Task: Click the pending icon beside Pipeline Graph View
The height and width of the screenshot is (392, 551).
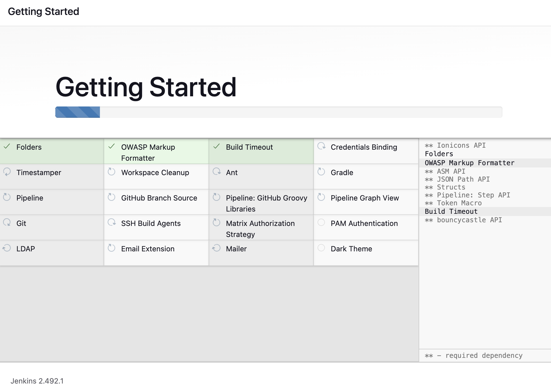Action: coord(321,197)
